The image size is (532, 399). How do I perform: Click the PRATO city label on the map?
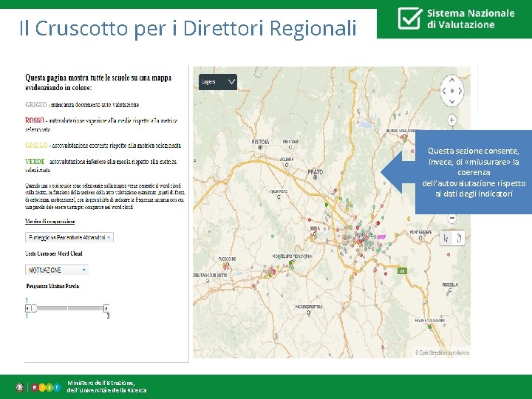316,172
